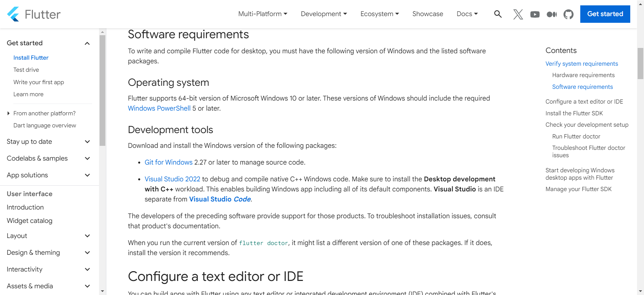Image resolution: width=644 pixels, height=295 pixels.
Task: Open Flutter's X (Twitter) profile icon
Action: tap(518, 14)
